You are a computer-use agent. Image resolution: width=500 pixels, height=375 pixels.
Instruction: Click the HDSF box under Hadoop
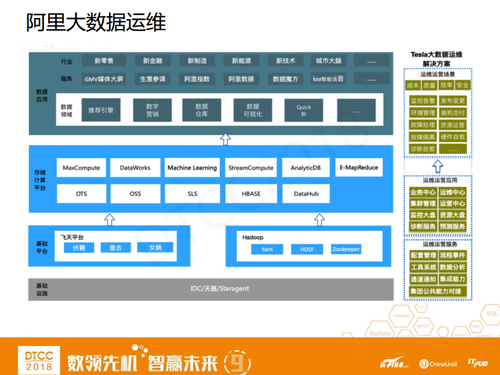pos(307,249)
